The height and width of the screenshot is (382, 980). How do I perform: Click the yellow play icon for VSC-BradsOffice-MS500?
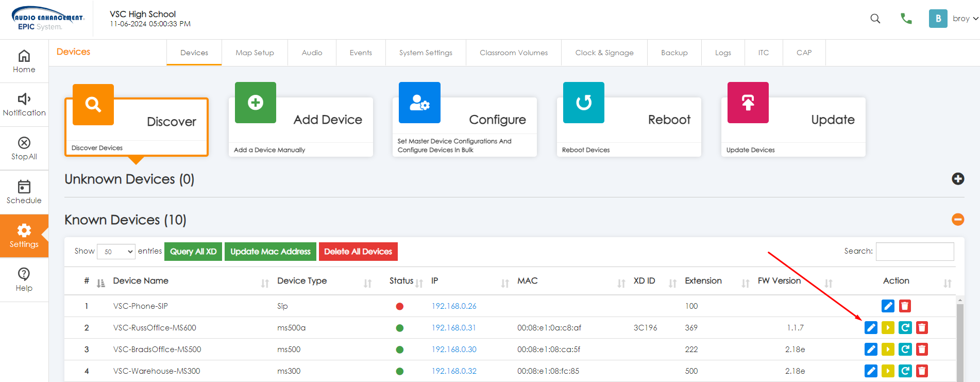888,350
